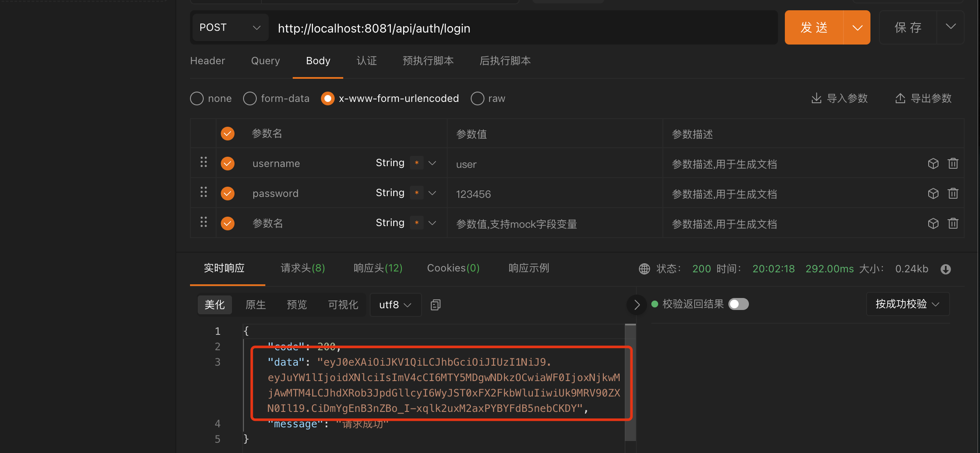Uncheck the password parameter checkbox

[x=228, y=194]
